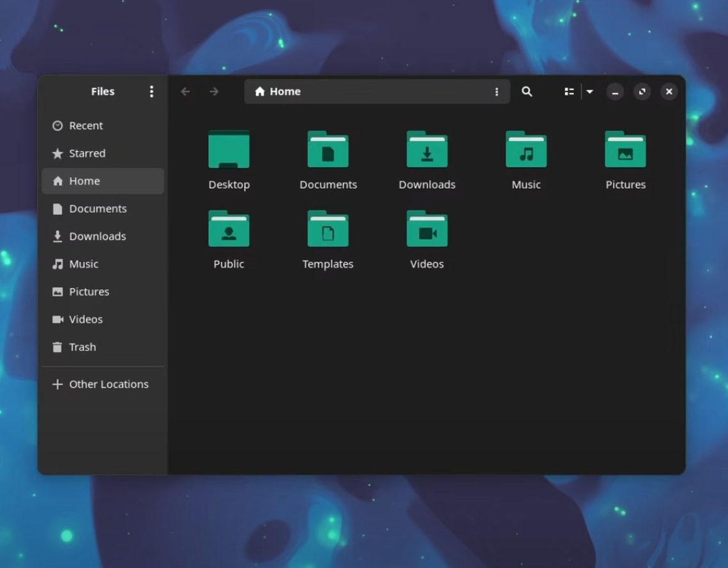Image resolution: width=728 pixels, height=568 pixels.
Task: Activate the search icon in the toolbar
Action: point(527,91)
